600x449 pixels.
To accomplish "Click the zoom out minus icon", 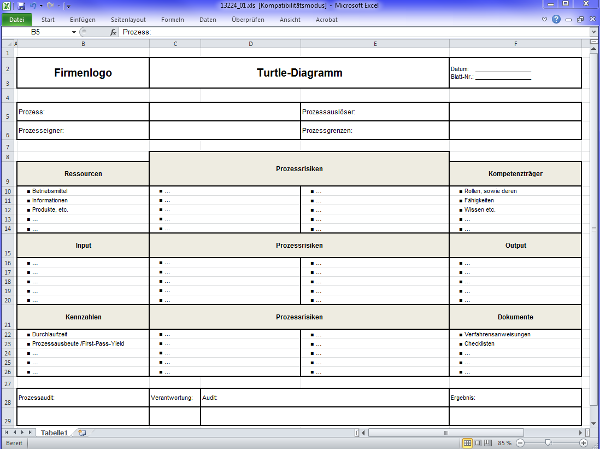I will pyautogui.click(x=518, y=442).
